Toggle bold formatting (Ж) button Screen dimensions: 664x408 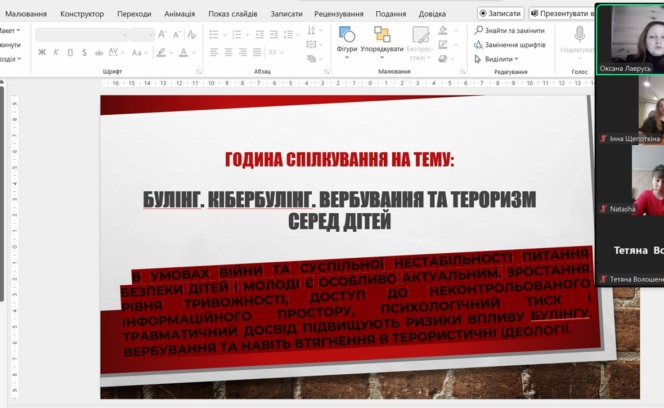tap(42, 52)
